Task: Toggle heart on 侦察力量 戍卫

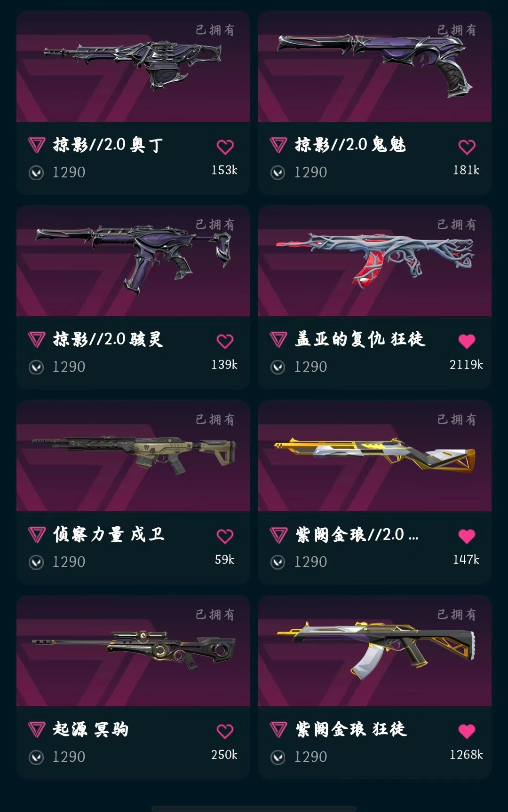Action: [225, 537]
